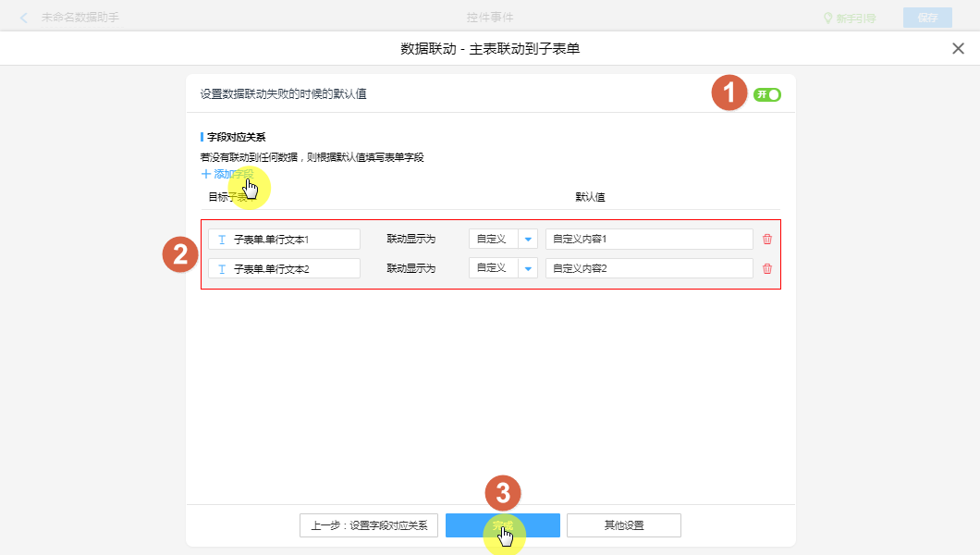Click the plus icon for 添加字段
Viewport: 980px width, 555px height.
[x=205, y=174]
